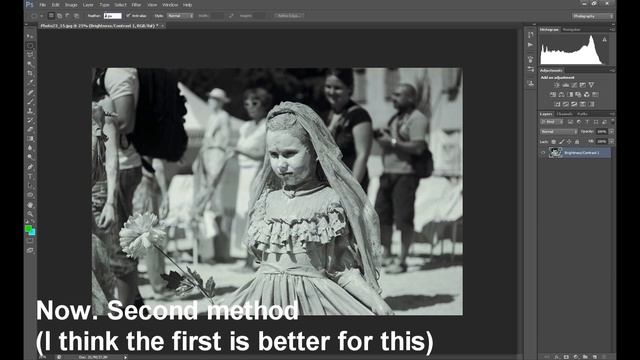
Task: Click the cyan background color swatch
Action: pyautogui.click(x=32, y=232)
